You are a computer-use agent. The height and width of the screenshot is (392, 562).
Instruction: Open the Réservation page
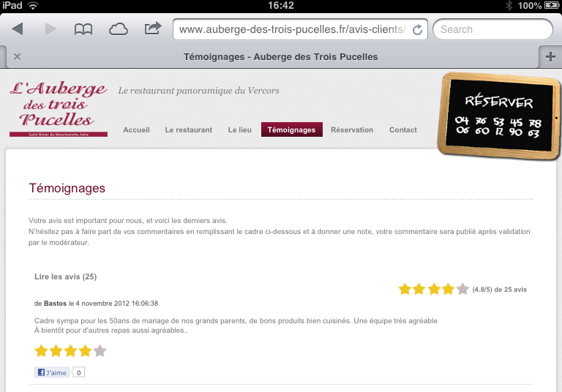coord(352,129)
